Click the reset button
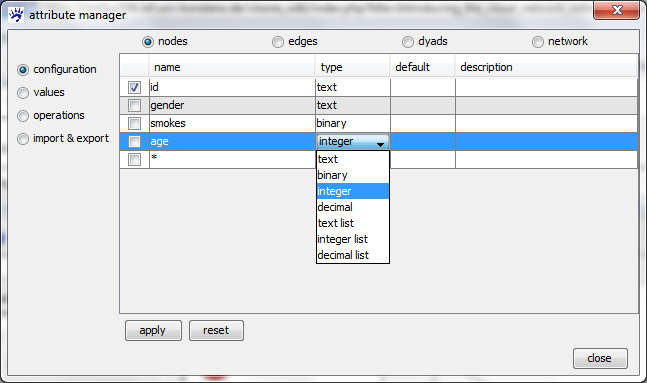647x383 pixels. pyautogui.click(x=216, y=331)
